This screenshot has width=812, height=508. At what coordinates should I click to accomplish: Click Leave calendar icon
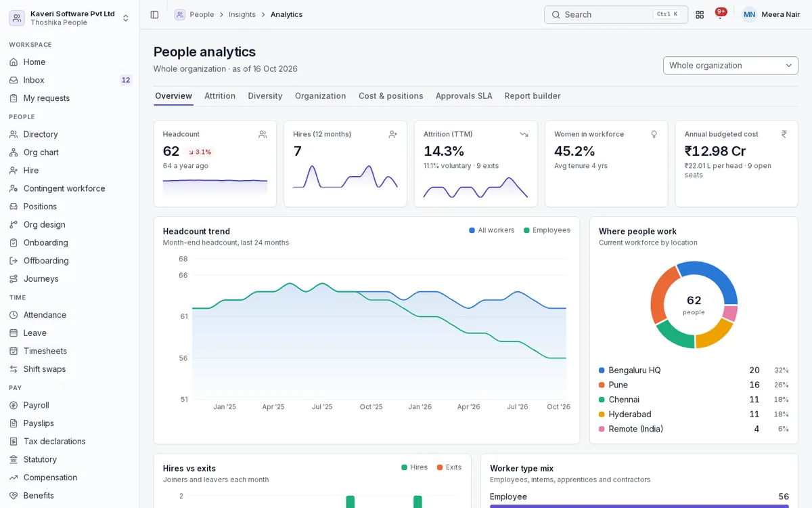(x=14, y=333)
